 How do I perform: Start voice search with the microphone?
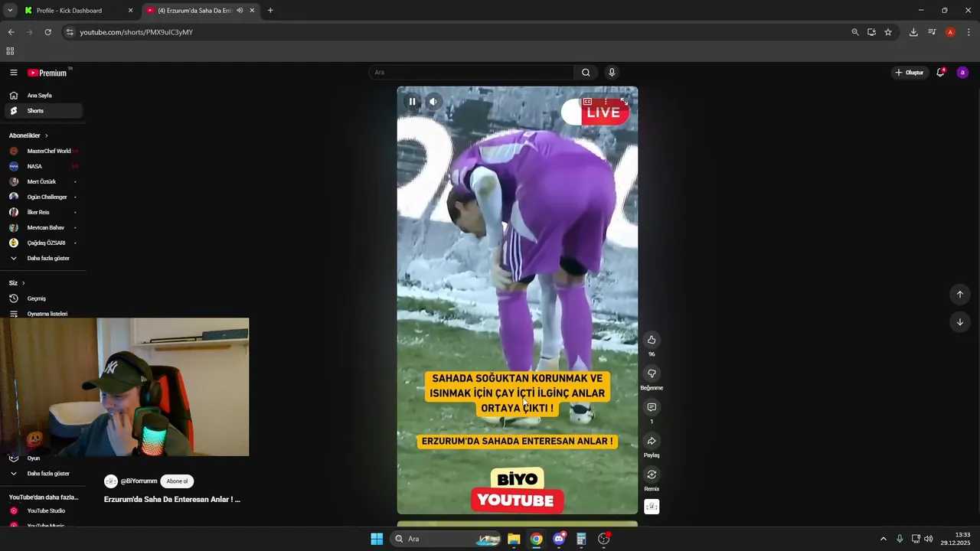611,73
